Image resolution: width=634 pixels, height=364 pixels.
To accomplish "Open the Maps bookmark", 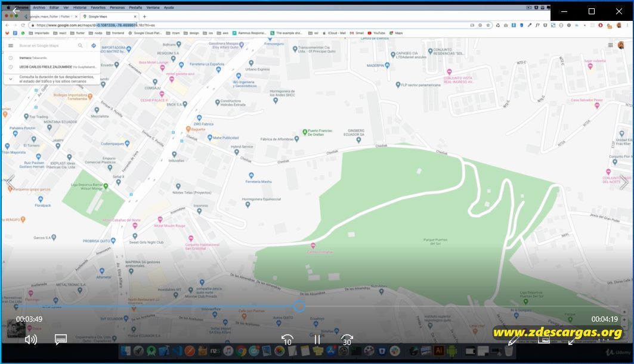I will point(396,33).
